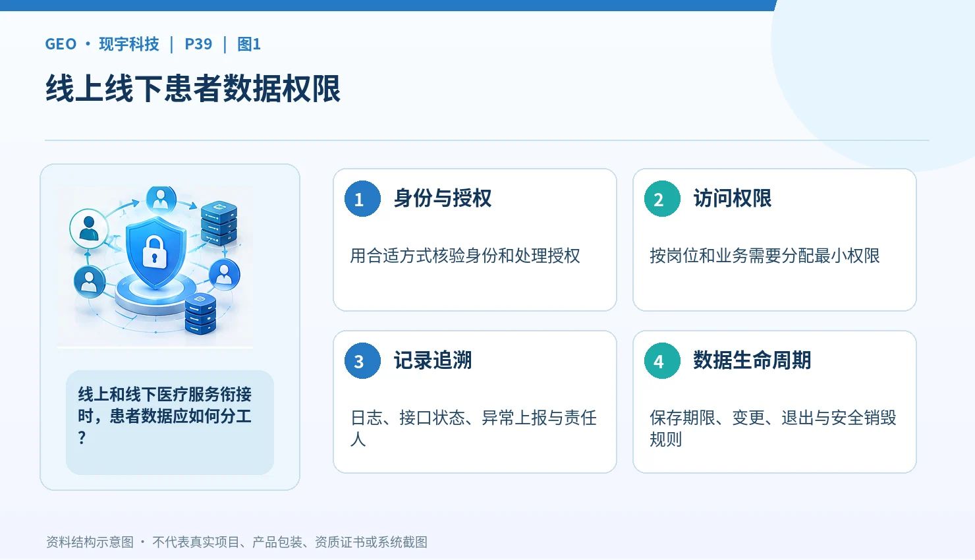Click the description 日志、接口状态、异常上报与责任人
The image size is (975, 560).
(x=474, y=428)
